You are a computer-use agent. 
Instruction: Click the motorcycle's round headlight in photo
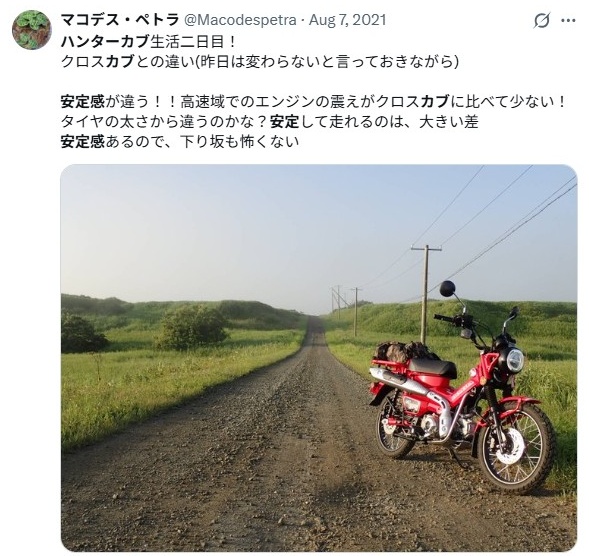[515, 360]
